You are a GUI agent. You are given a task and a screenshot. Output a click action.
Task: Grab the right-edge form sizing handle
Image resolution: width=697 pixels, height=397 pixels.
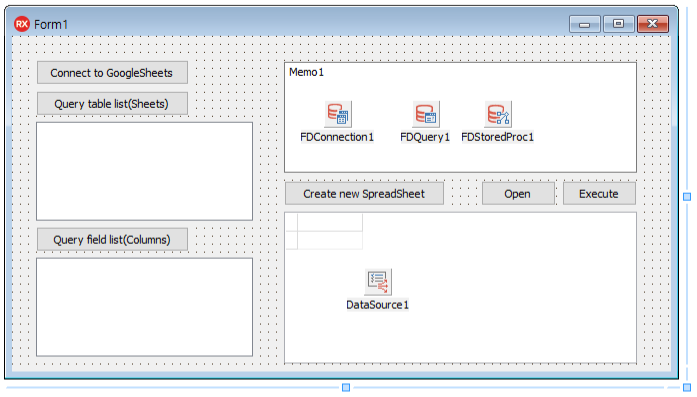[x=687, y=196]
